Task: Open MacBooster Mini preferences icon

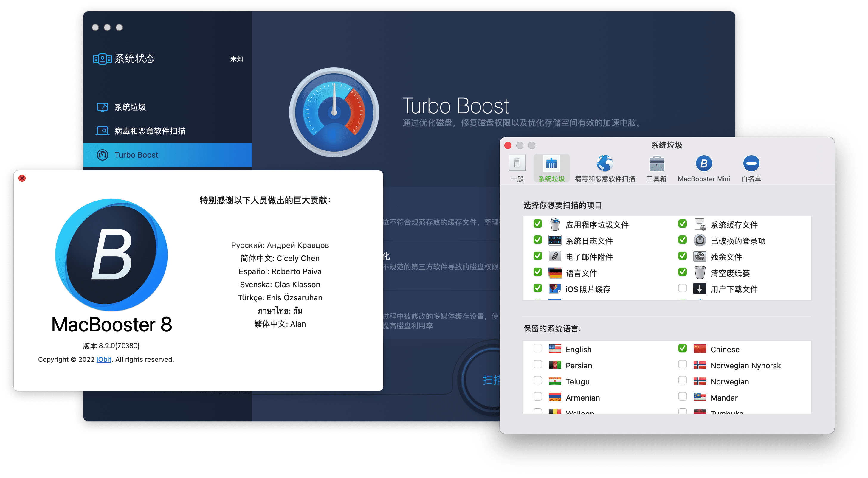Action: pyautogui.click(x=703, y=164)
